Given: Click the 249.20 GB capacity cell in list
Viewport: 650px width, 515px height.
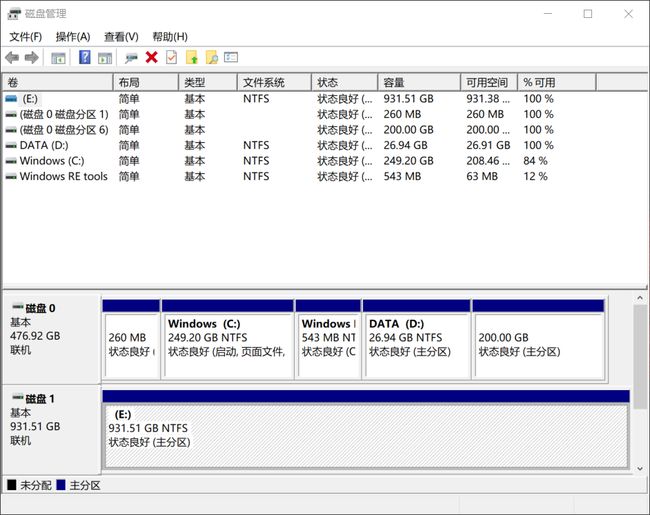Looking at the screenshot, I should coord(408,161).
